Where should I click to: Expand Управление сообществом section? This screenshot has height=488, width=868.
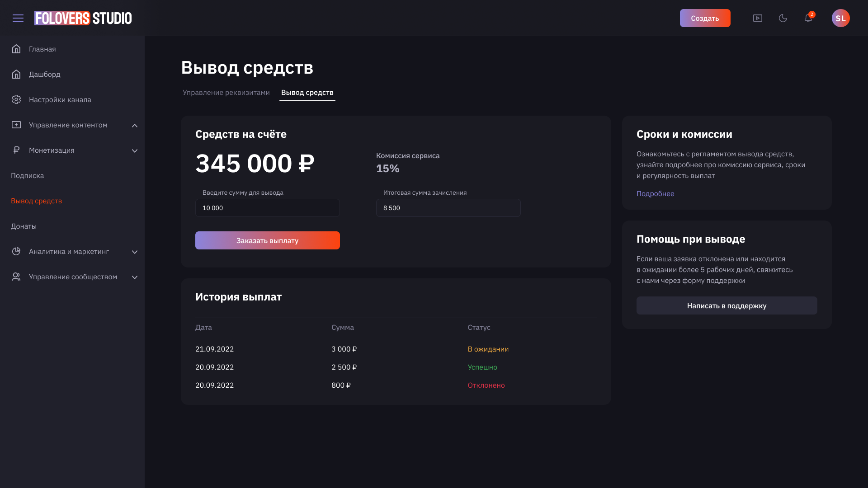tap(134, 277)
